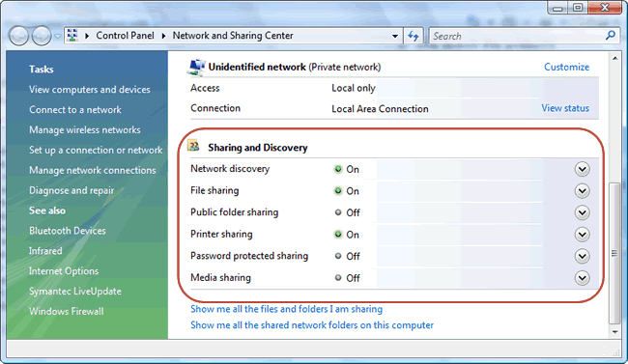Maximize the Network and Sharing Center window
The width and height of the screenshot is (628, 364).
[x=578, y=8]
